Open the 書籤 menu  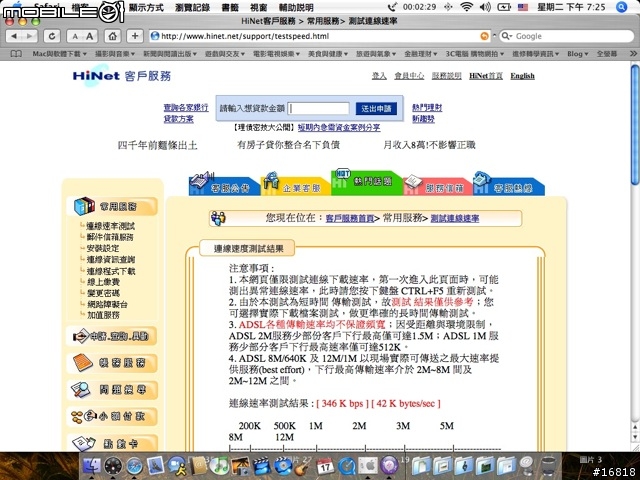pos(230,7)
